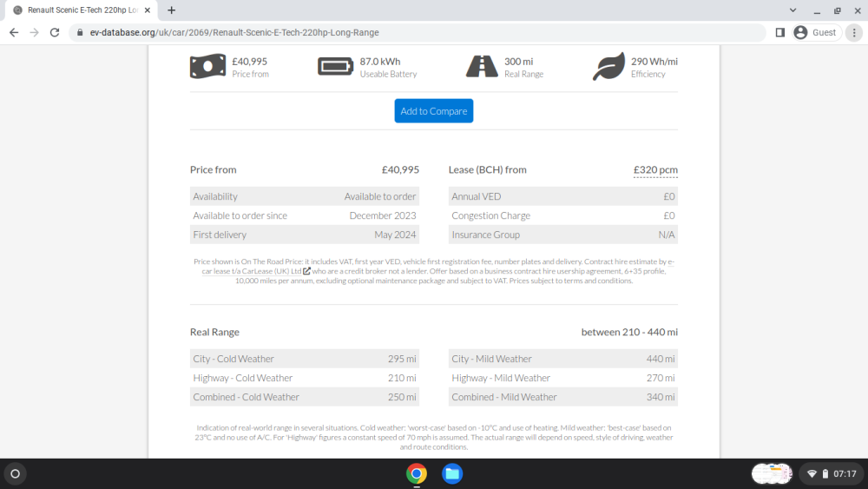The height and width of the screenshot is (489, 868).
Task: Click the between 210 - 440 mi text
Action: click(629, 332)
